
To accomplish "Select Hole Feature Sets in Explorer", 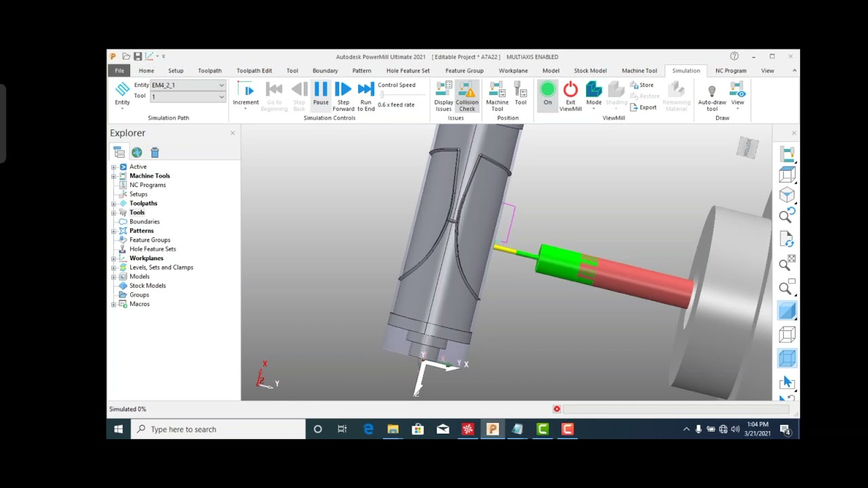I will pyautogui.click(x=153, y=249).
